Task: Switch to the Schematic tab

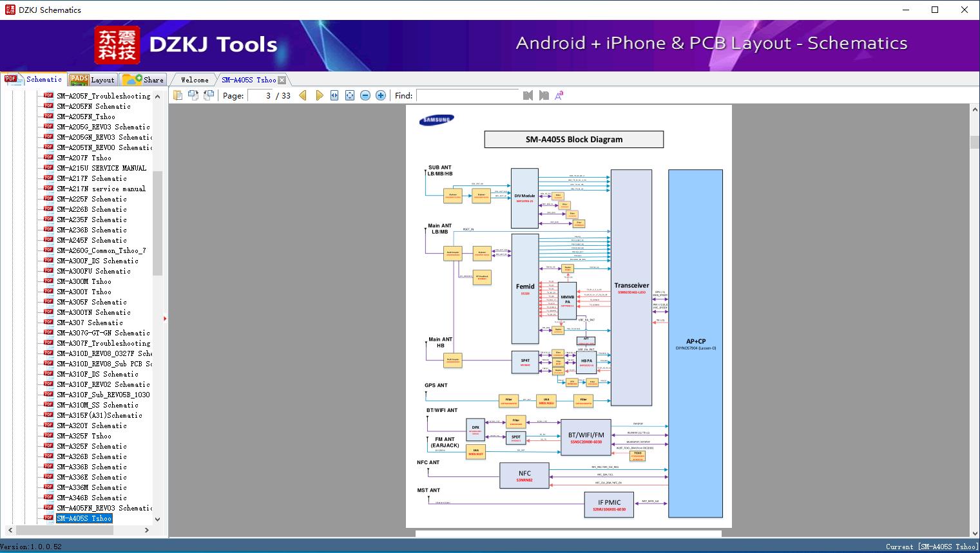Action: [34, 79]
